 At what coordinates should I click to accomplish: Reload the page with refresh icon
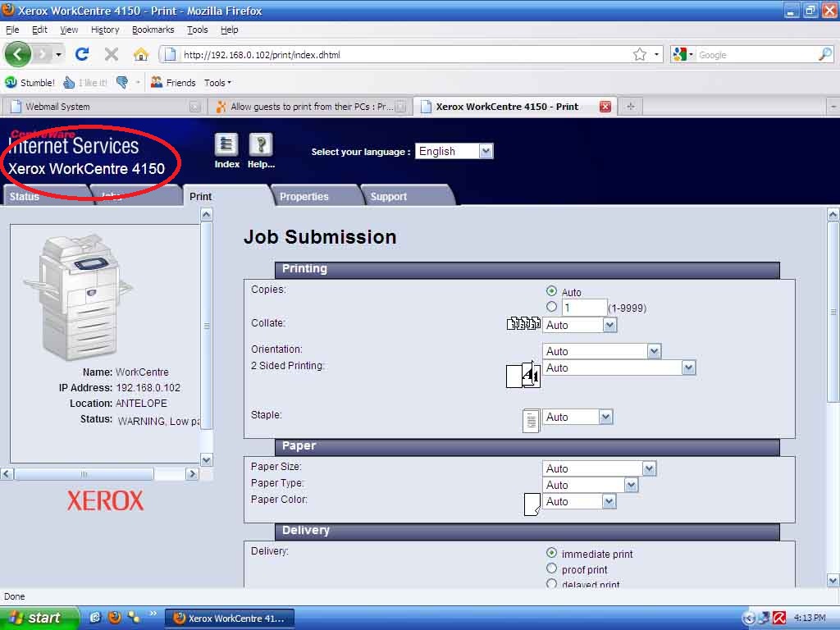click(x=82, y=54)
